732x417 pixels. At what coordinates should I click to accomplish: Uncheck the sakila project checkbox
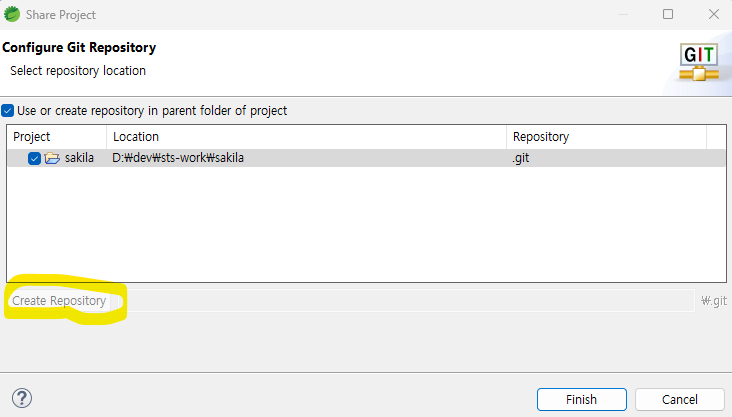pyautogui.click(x=34, y=158)
